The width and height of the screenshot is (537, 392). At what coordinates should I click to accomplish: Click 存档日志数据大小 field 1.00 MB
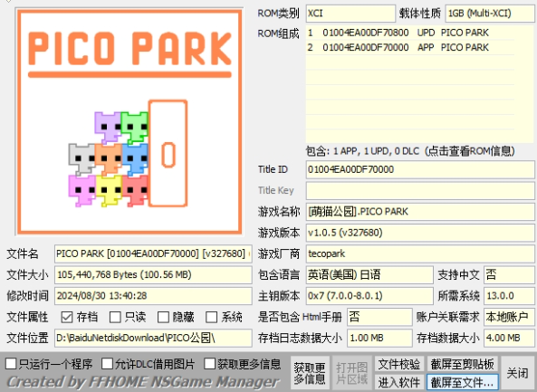(x=379, y=339)
